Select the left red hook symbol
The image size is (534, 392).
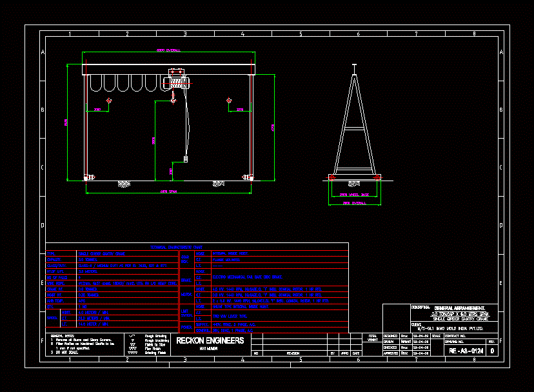[110, 100]
